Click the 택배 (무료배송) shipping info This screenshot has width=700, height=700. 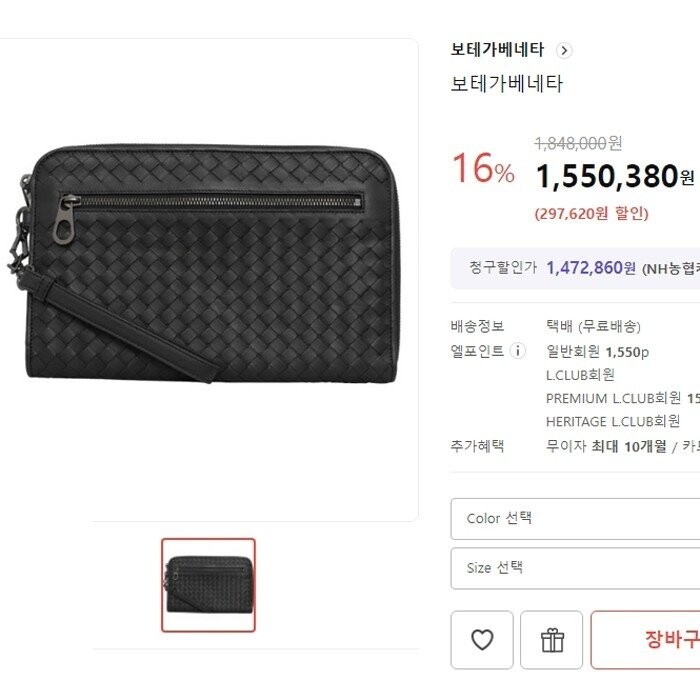click(x=593, y=326)
